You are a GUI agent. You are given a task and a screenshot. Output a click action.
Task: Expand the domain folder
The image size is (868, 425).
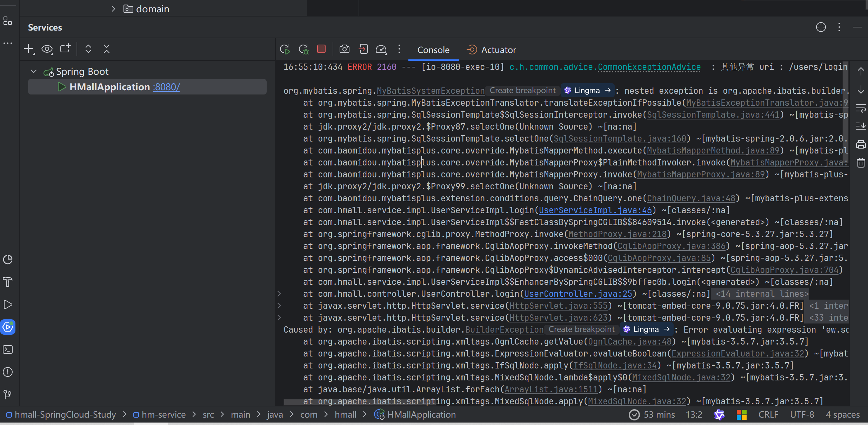(113, 9)
